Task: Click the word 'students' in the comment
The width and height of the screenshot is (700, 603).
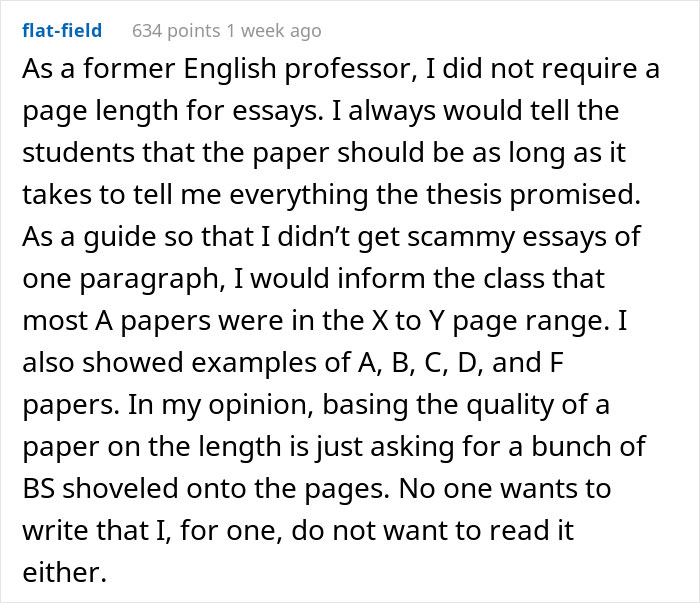Action: coord(78,152)
